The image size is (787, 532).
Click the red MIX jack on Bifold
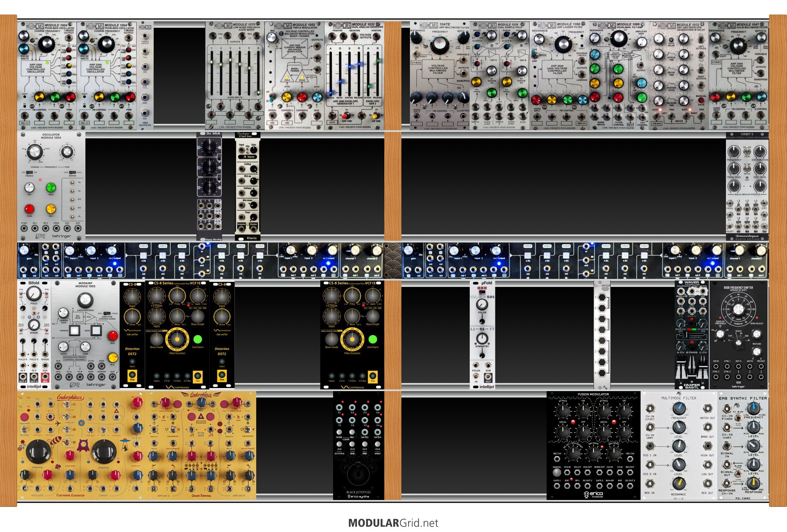click(x=45, y=377)
